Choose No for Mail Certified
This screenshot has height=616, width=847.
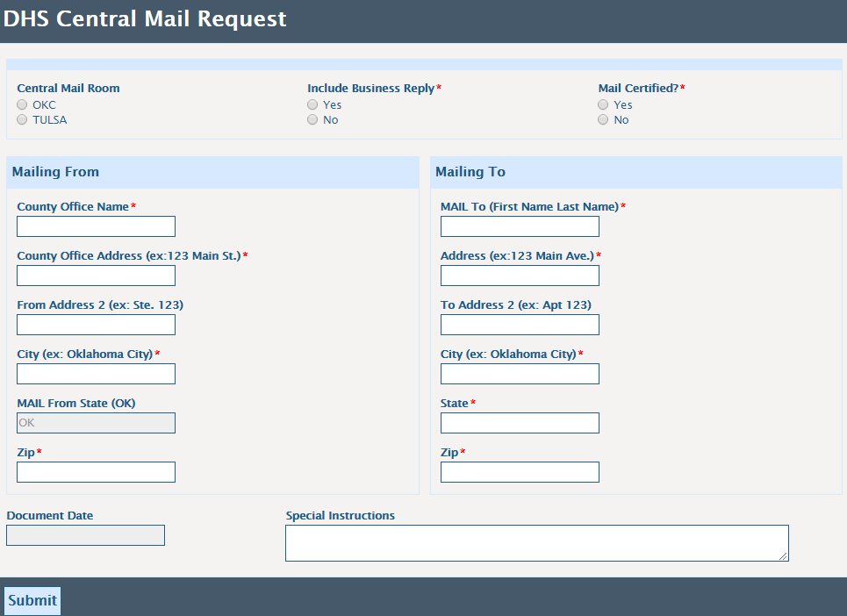click(603, 119)
